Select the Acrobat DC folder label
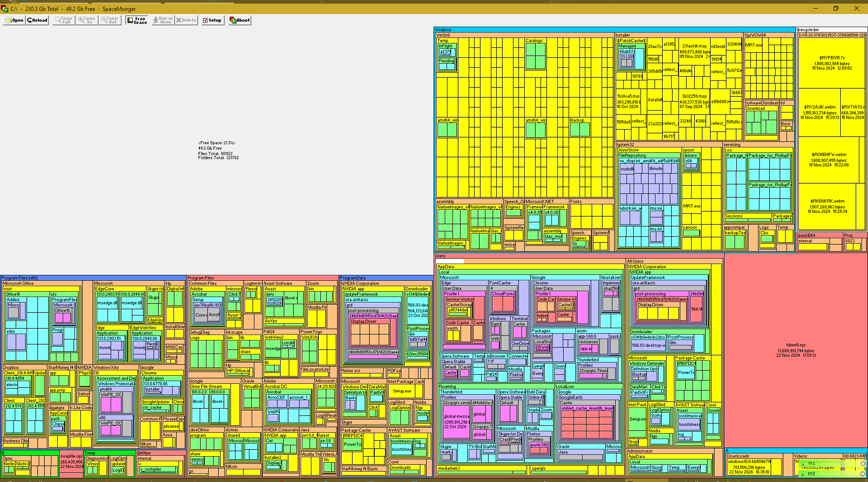 click(x=276, y=387)
